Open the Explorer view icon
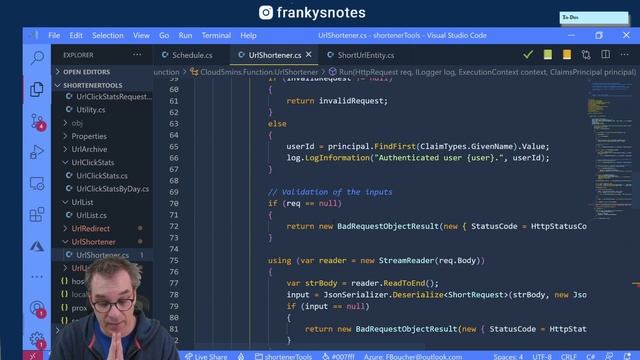The image size is (640, 360). click(x=37, y=89)
